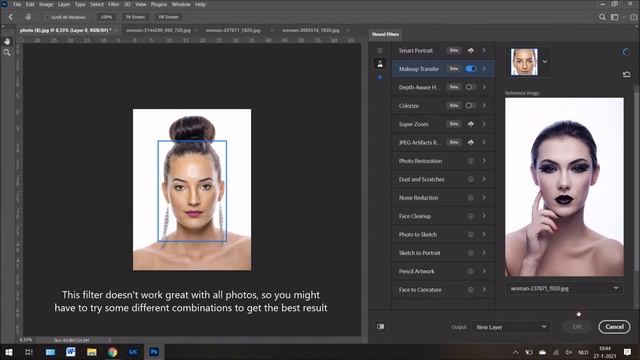
Task: Switch to the woman-237871_1920.jpg tab
Action: click(233, 30)
